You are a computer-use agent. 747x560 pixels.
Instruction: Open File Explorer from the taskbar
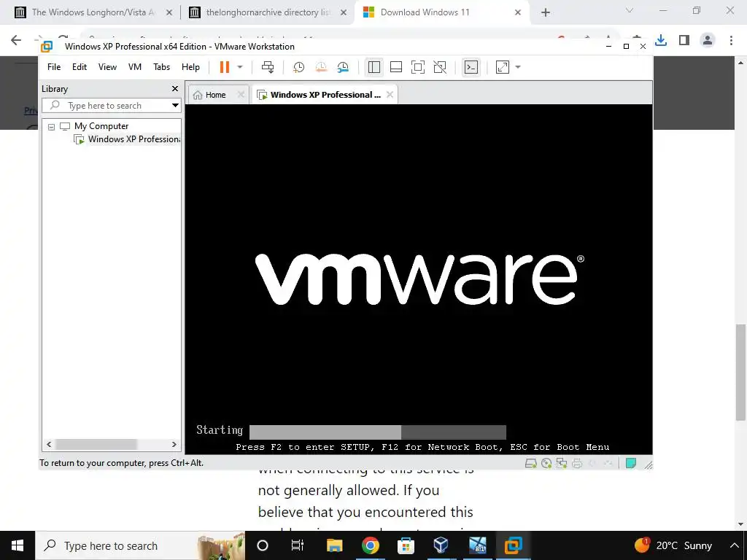[x=334, y=545]
